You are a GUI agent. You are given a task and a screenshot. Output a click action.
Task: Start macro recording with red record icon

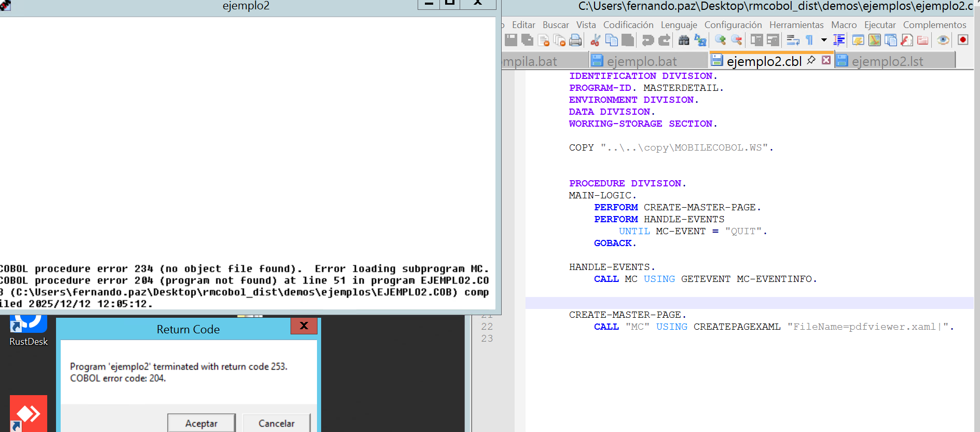point(963,40)
